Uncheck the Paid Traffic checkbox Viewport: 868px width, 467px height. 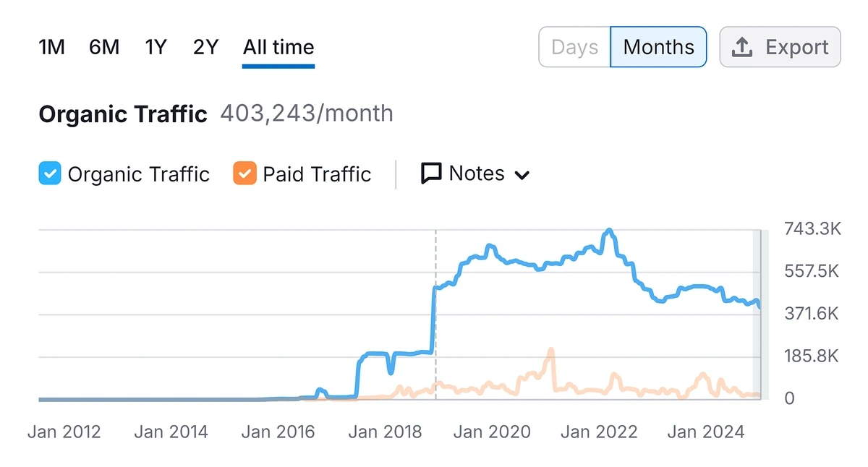[x=244, y=174]
